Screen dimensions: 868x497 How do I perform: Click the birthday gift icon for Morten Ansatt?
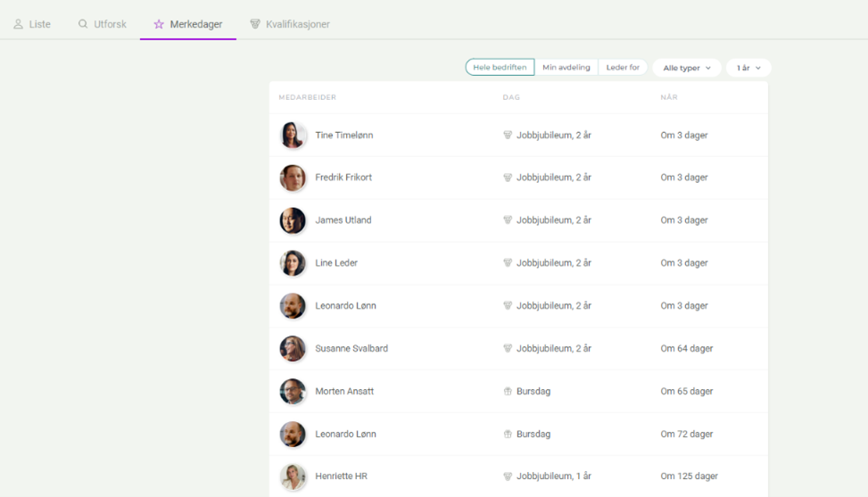tap(508, 392)
